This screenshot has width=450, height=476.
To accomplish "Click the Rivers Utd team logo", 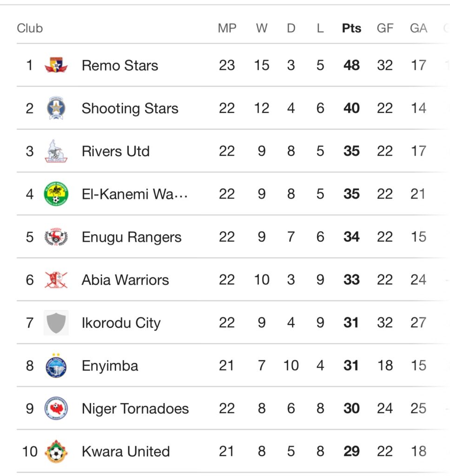I will tap(56, 151).
